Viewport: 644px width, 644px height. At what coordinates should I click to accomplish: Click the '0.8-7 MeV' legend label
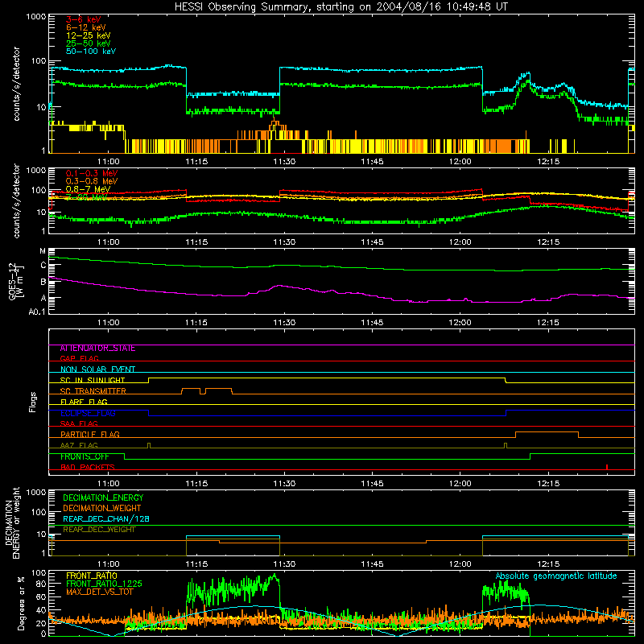(88, 189)
